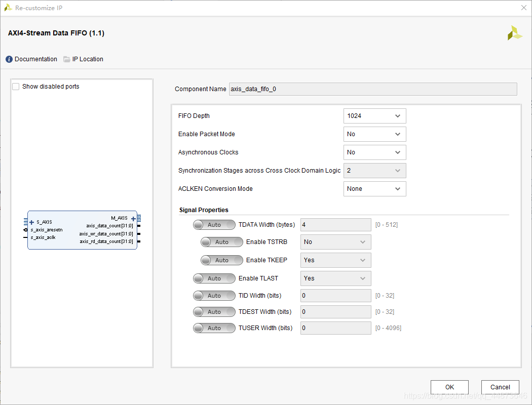
Task: Click the Cancel button
Action: (x=500, y=387)
